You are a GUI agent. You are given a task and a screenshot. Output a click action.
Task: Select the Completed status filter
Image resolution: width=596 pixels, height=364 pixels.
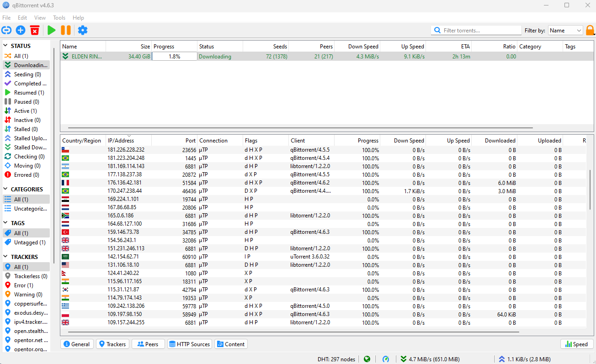coord(26,84)
